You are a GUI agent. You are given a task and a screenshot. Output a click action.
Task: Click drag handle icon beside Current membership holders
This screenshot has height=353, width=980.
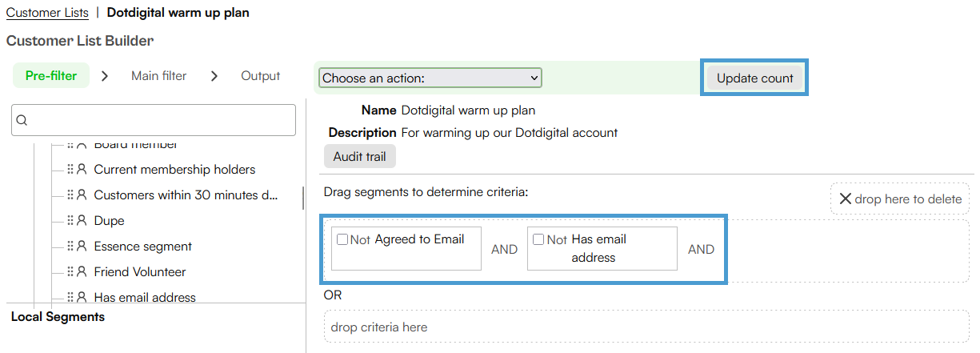pyautogui.click(x=70, y=170)
